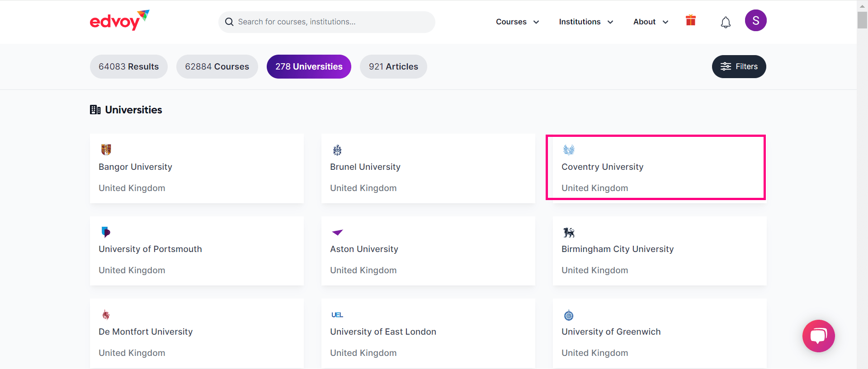Focus the search courses, institutions field
Screen dimensions: 868x369
coord(326,22)
